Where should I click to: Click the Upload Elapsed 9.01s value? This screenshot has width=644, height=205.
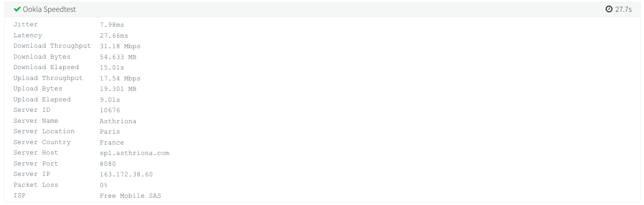(110, 100)
